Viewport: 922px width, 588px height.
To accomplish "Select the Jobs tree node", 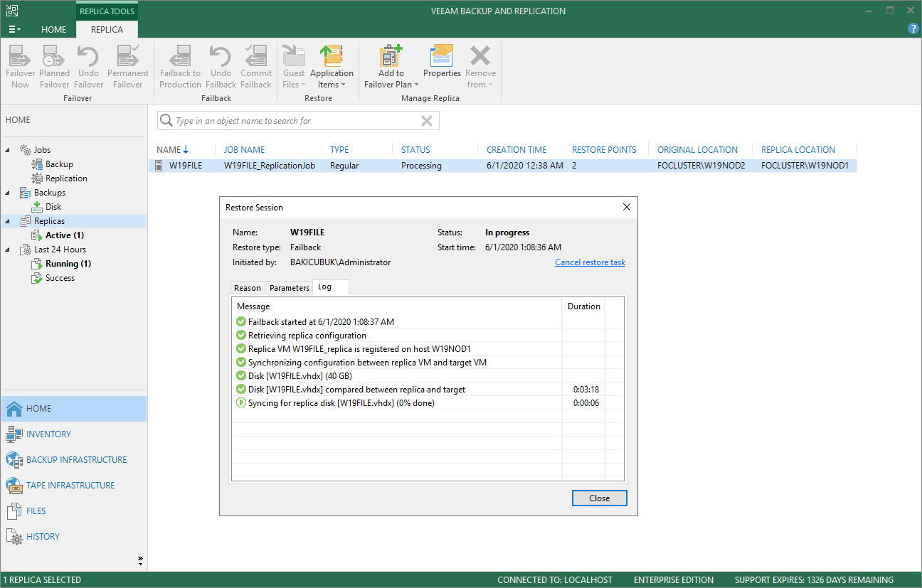I will (42, 150).
